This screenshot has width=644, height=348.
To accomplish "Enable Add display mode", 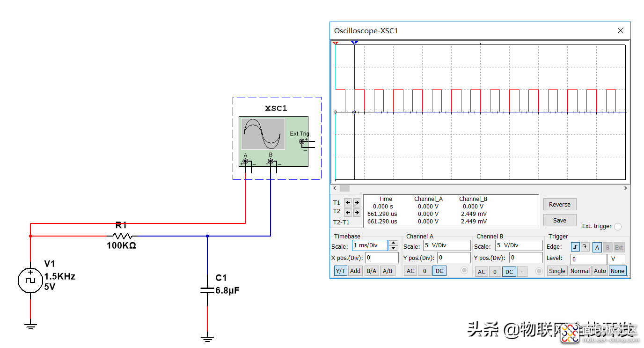I will click(x=355, y=271).
